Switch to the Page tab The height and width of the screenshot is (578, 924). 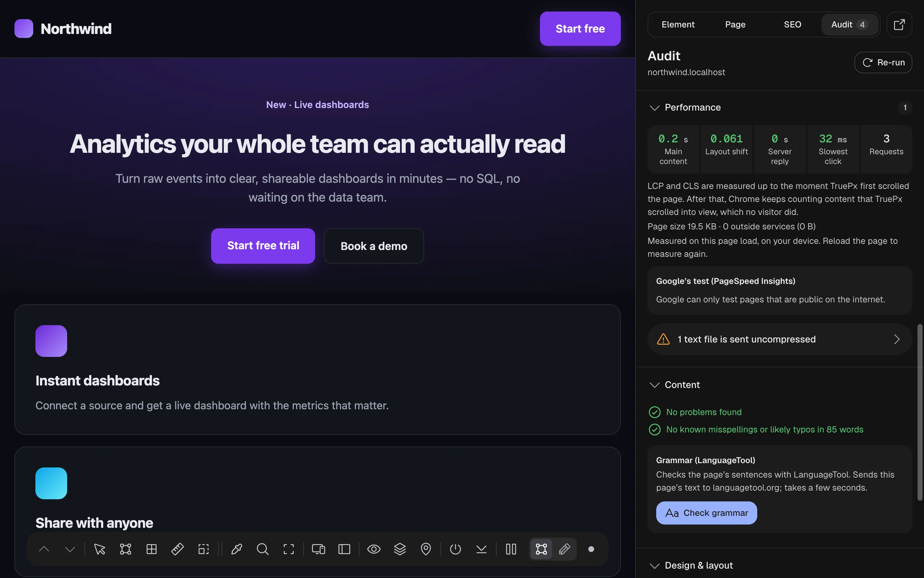pos(735,25)
